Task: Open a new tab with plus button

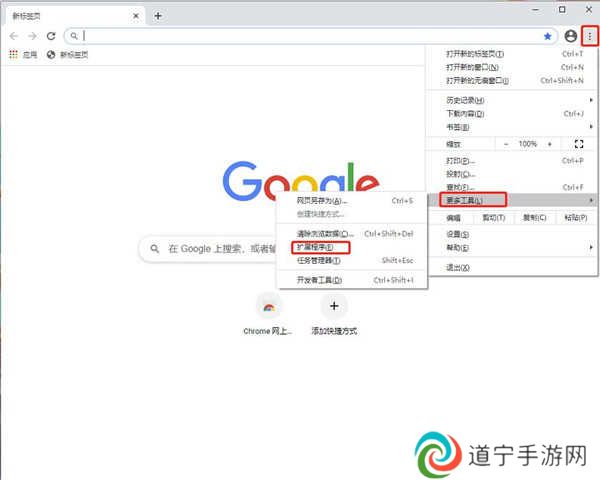Action: pyautogui.click(x=158, y=16)
